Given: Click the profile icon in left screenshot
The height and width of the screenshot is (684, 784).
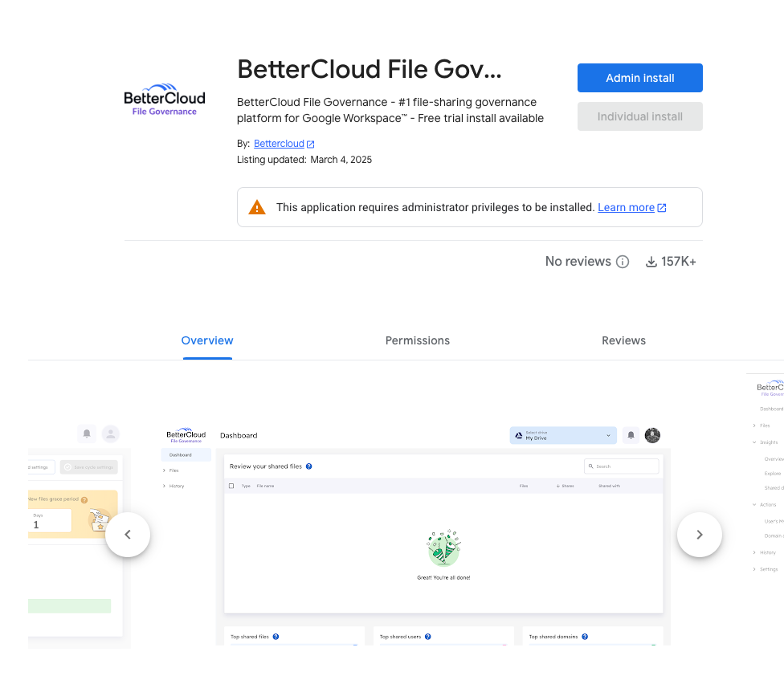Looking at the screenshot, I should pyautogui.click(x=111, y=434).
